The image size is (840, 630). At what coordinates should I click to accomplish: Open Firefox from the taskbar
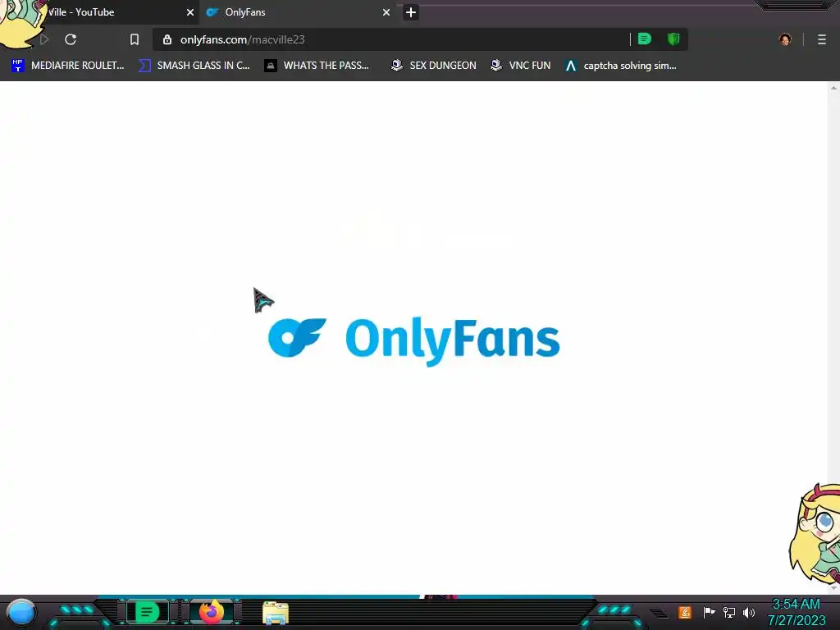[x=211, y=612]
